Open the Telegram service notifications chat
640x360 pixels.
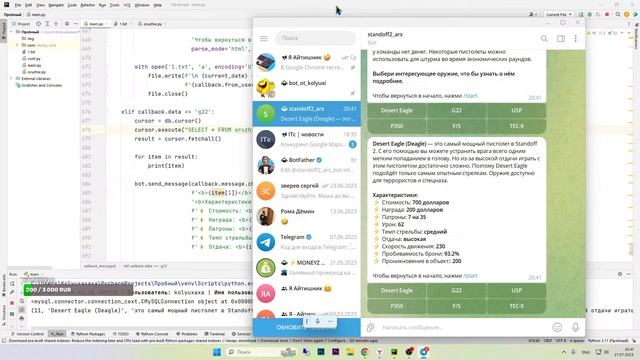pyautogui.click(x=307, y=242)
